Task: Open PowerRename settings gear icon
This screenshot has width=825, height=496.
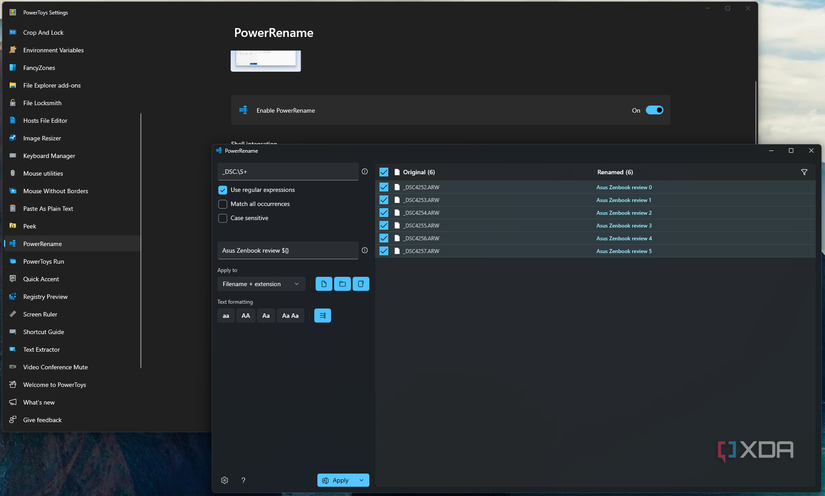Action: pyautogui.click(x=224, y=480)
